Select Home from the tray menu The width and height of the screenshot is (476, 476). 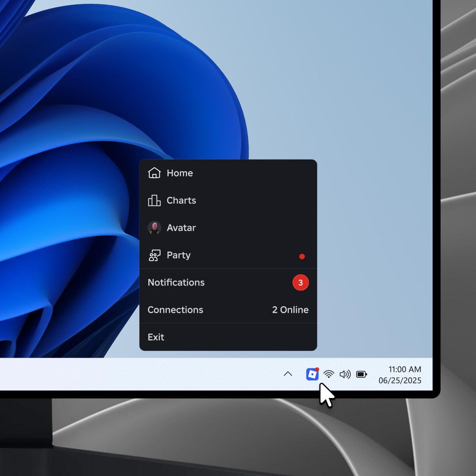click(x=180, y=173)
